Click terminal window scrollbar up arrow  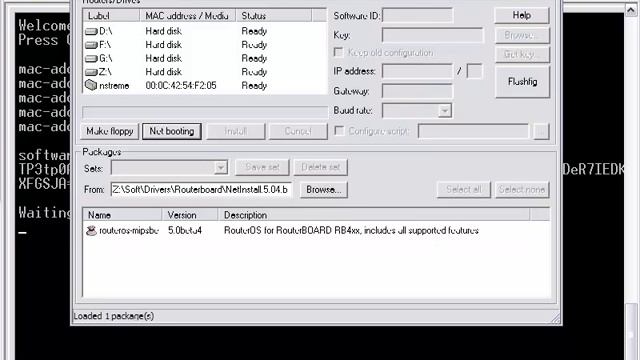631,11
